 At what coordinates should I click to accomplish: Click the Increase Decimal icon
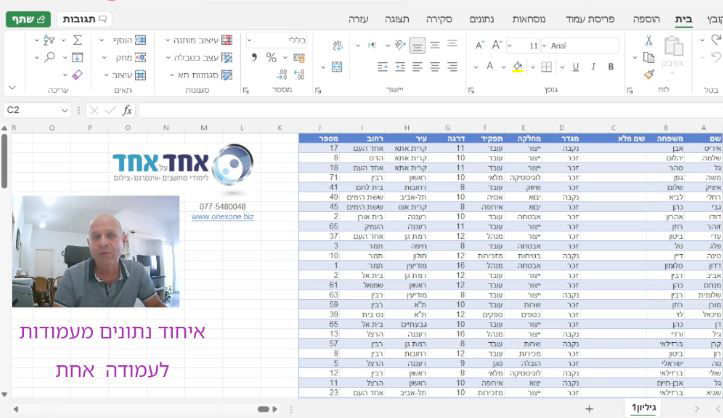[299, 74]
